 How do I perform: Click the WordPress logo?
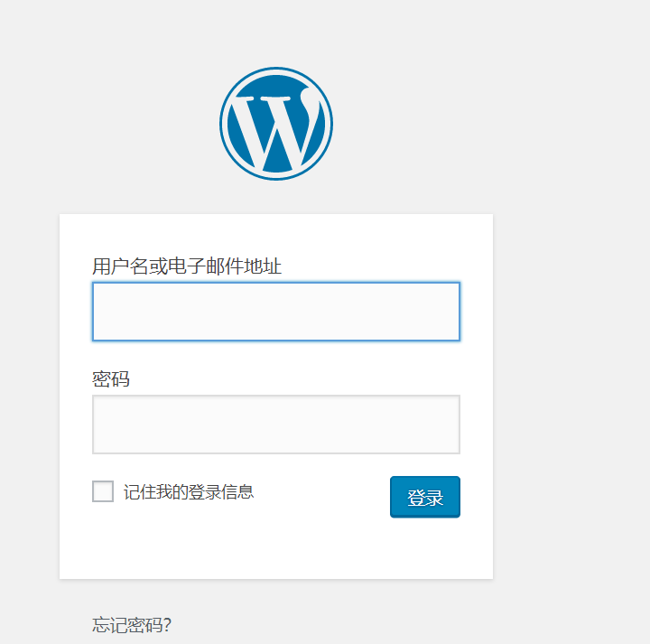coord(276,124)
